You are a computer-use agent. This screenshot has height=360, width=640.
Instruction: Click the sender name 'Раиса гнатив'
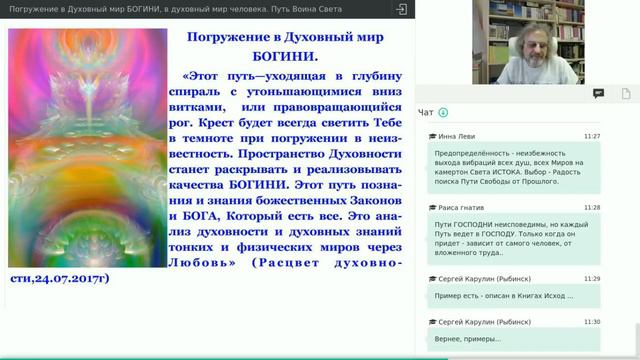(x=461, y=208)
